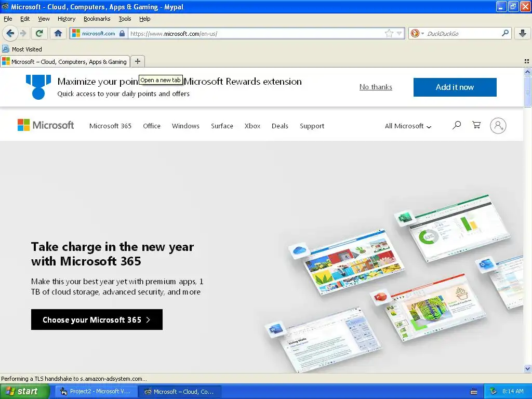This screenshot has height=399, width=532.
Task: Focus the DuckDuckGo search field
Action: tap(463, 33)
